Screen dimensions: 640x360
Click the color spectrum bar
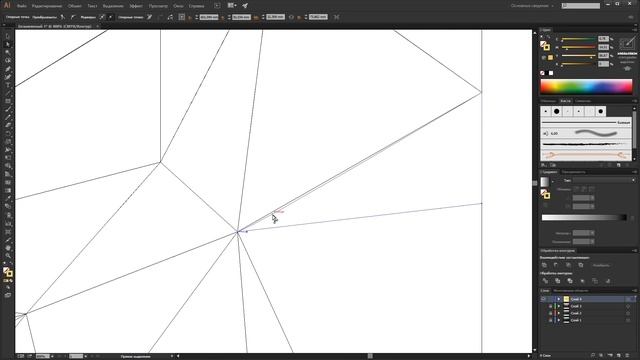coord(586,87)
